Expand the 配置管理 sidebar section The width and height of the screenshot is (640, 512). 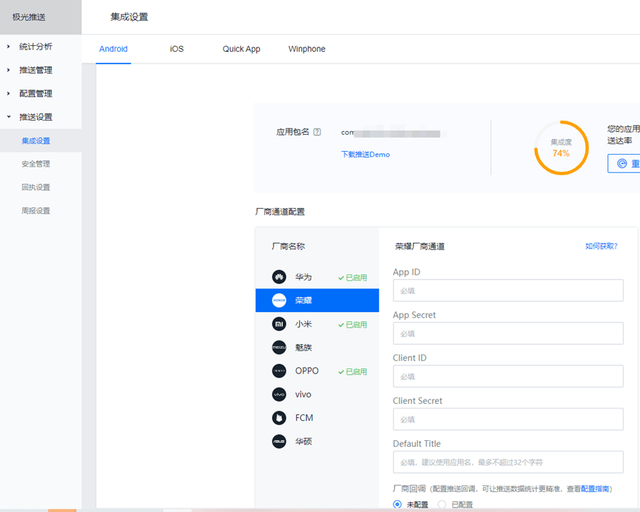tap(36, 94)
